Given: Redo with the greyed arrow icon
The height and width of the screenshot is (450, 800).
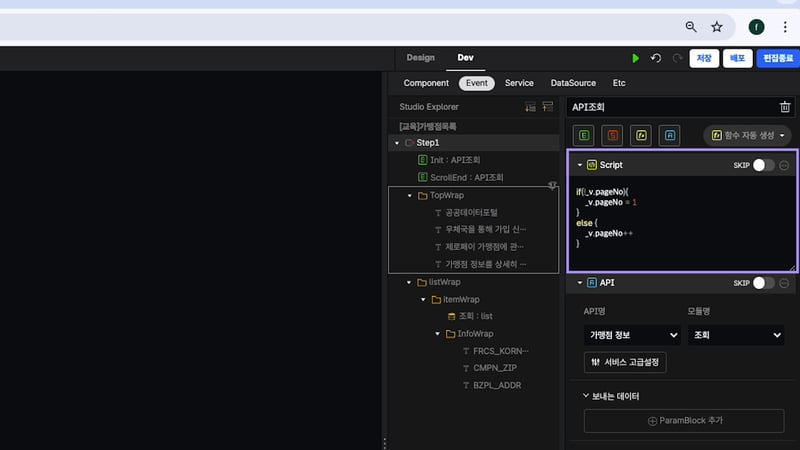Looking at the screenshot, I should pyautogui.click(x=677, y=58).
